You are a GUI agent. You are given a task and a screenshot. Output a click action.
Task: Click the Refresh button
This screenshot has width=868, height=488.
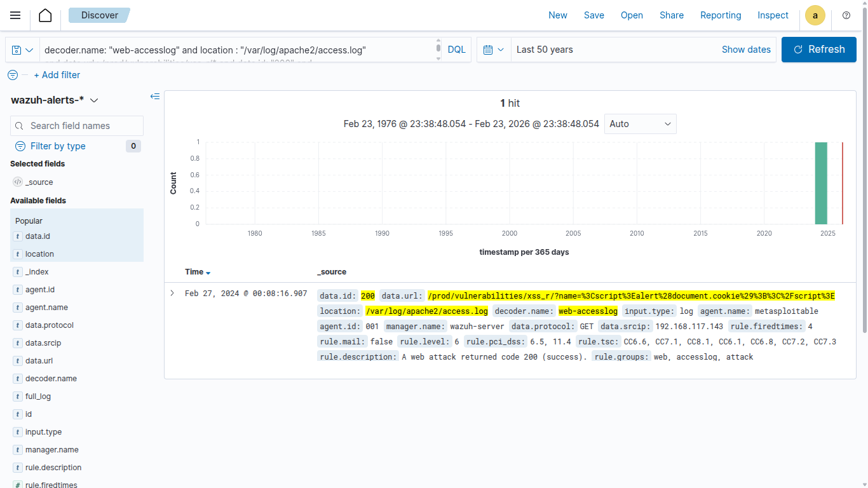pyautogui.click(x=818, y=50)
